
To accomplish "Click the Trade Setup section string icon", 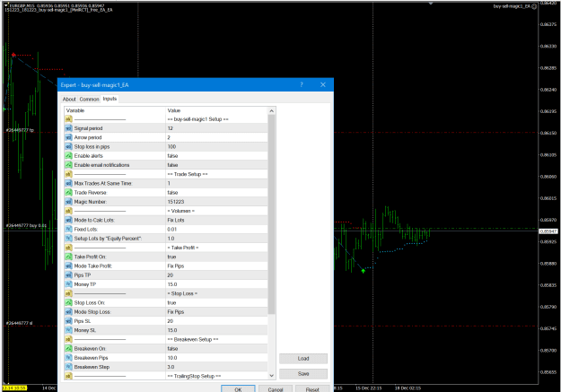I will (68, 174).
